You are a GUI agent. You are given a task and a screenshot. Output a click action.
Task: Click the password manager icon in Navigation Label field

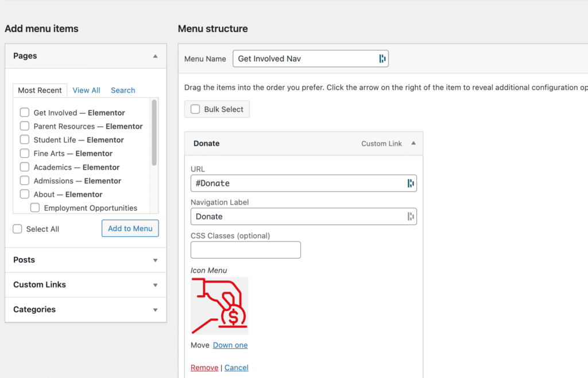pyautogui.click(x=411, y=216)
